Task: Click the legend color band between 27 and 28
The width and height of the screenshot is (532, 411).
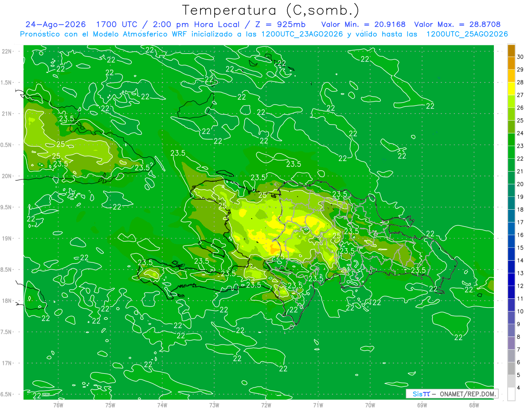Action: tap(511, 88)
